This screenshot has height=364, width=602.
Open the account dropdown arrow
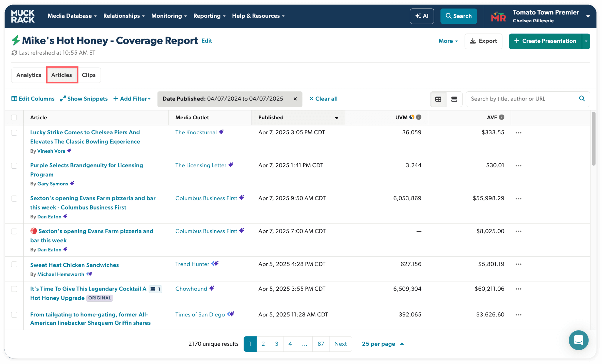tap(588, 16)
